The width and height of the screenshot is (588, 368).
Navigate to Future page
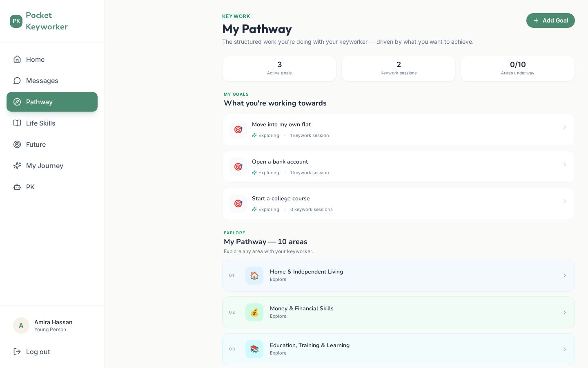(52, 144)
